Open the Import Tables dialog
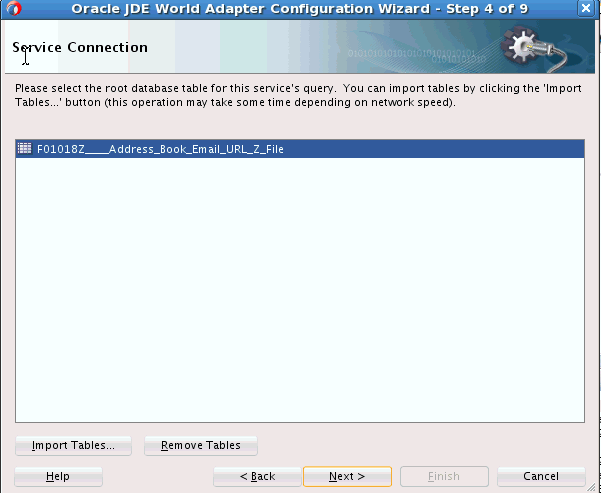 [73, 445]
